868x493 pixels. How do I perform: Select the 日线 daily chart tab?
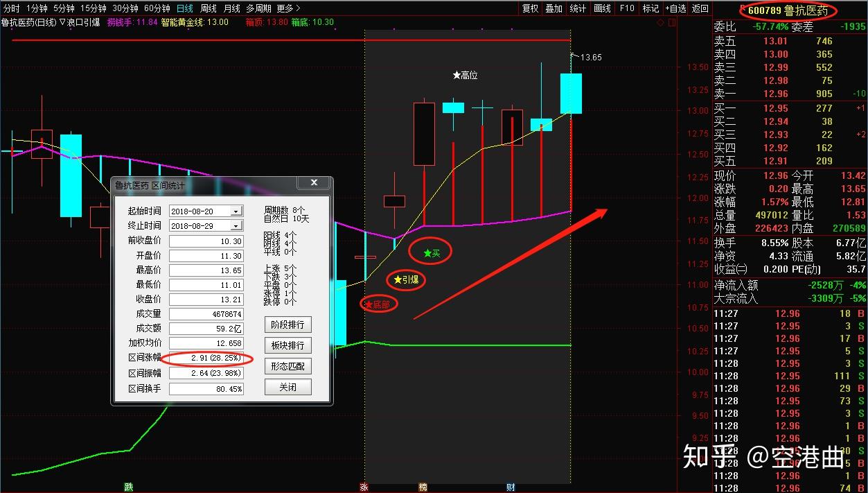pyautogui.click(x=185, y=8)
